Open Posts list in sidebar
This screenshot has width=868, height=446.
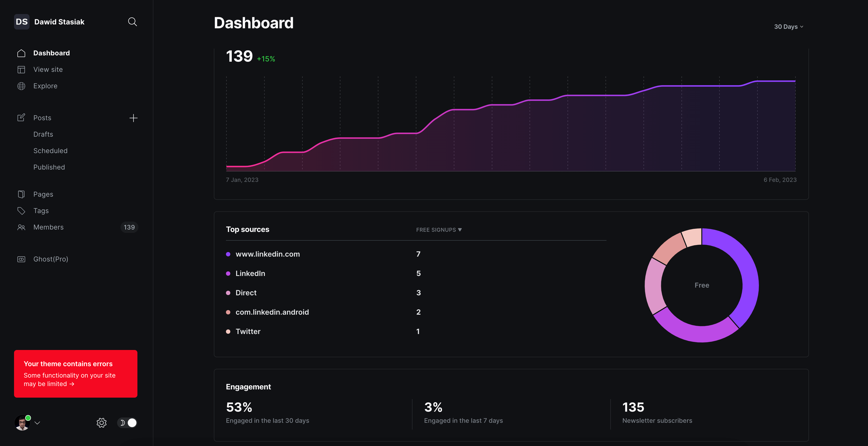(x=42, y=118)
